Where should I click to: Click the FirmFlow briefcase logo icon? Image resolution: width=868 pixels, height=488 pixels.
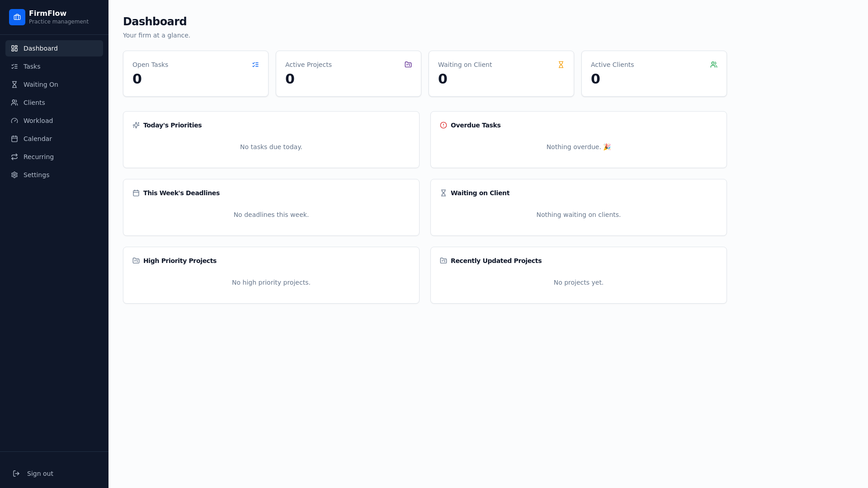click(x=17, y=17)
